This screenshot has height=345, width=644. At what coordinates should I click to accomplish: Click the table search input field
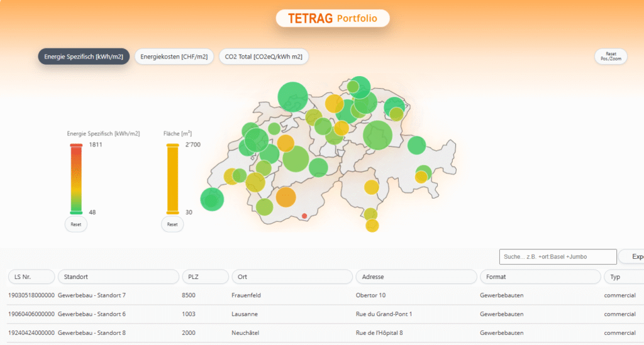pyautogui.click(x=557, y=256)
